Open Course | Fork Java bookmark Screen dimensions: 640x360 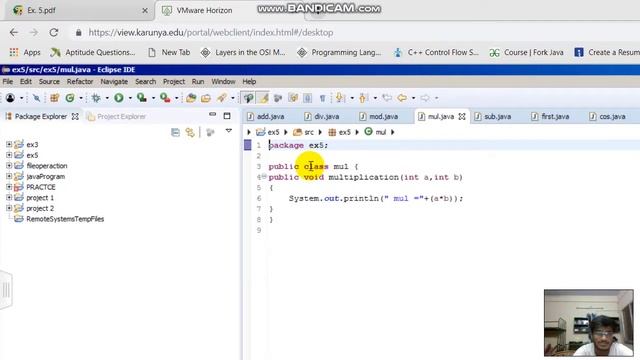(527, 52)
